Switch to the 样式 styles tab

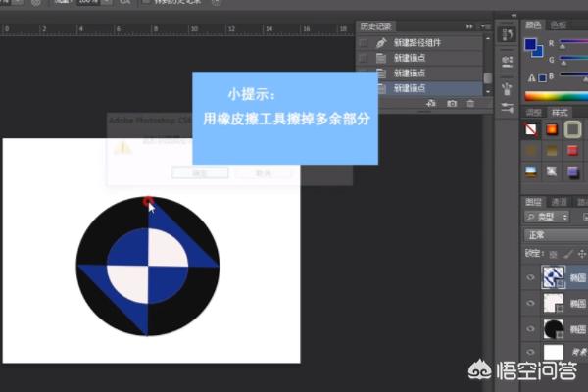click(560, 112)
